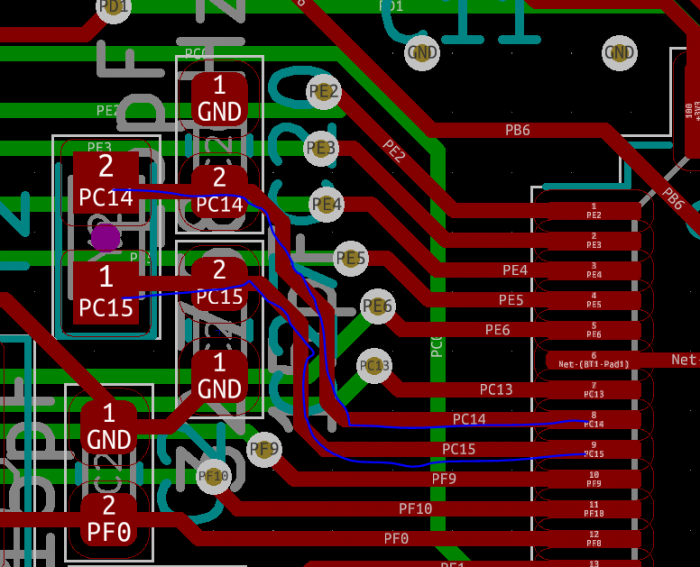Click the PC13 track label
Screen dimensions: 700x567
[496, 390]
